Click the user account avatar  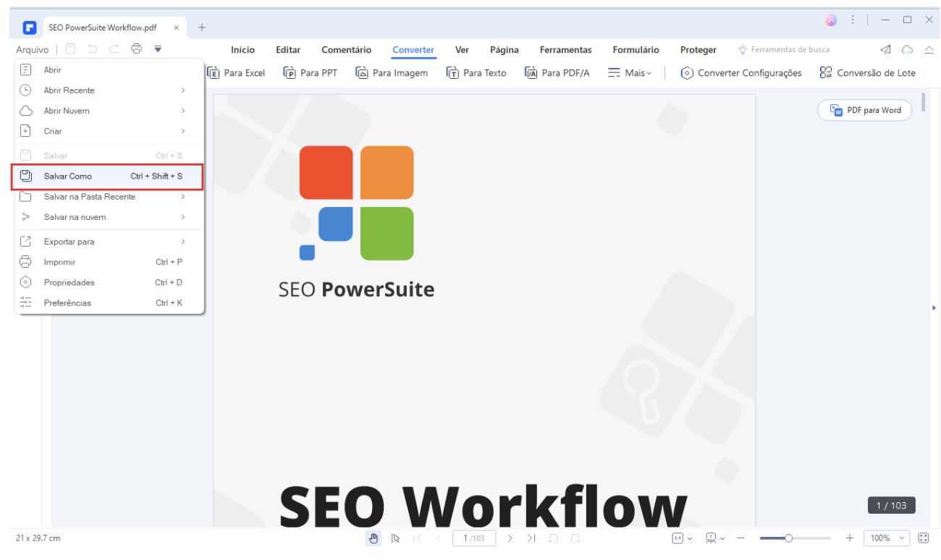pyautogui.click(x=831, y=20)
